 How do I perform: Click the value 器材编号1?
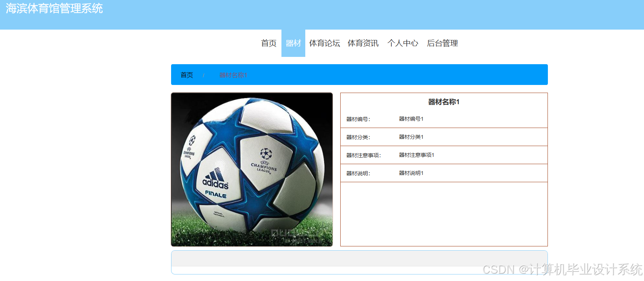[411, 119]
